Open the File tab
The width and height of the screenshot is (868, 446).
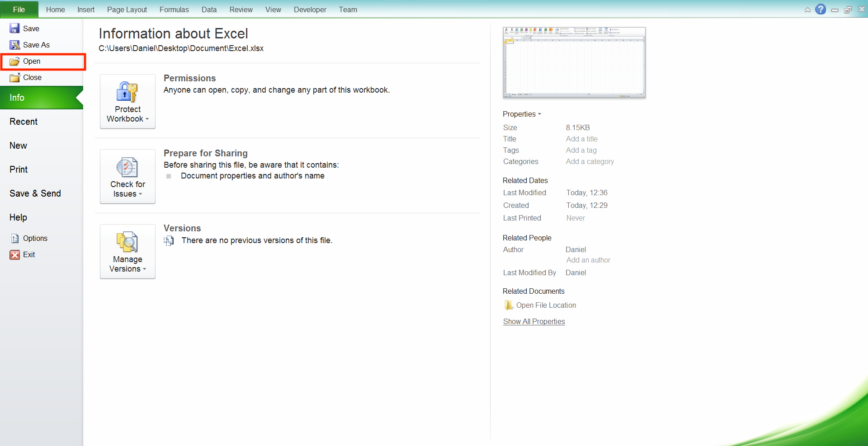[19, 9]
